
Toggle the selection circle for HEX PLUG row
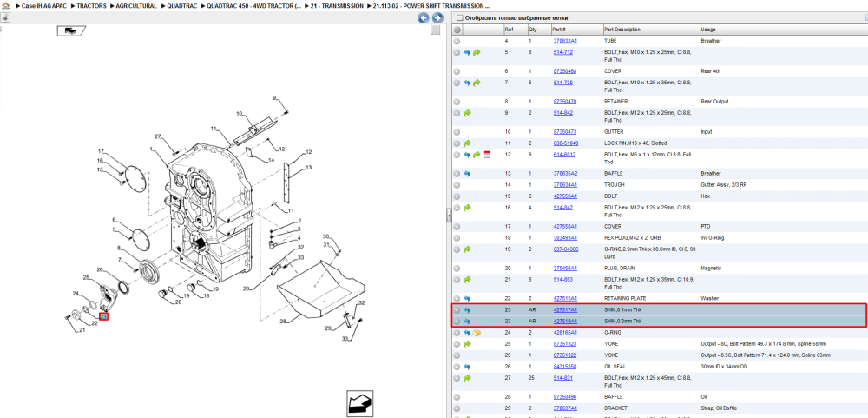[457, 238]
